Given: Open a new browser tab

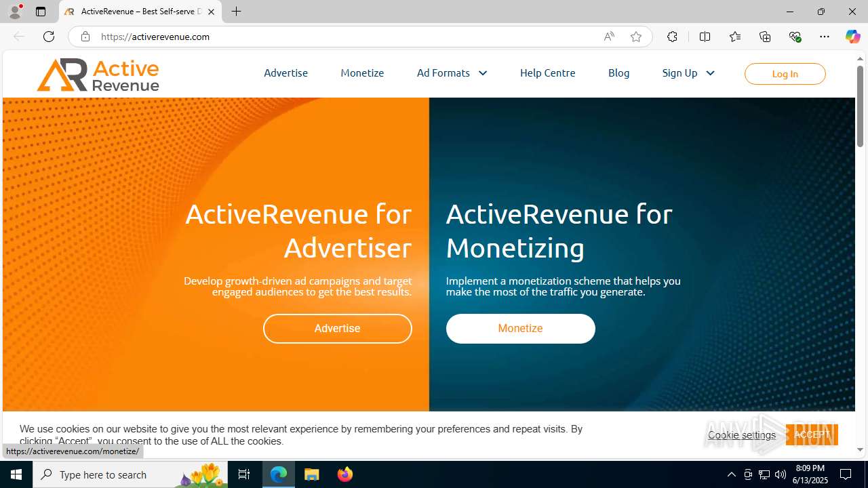Looking at the screenshot, I should [236, 12].
